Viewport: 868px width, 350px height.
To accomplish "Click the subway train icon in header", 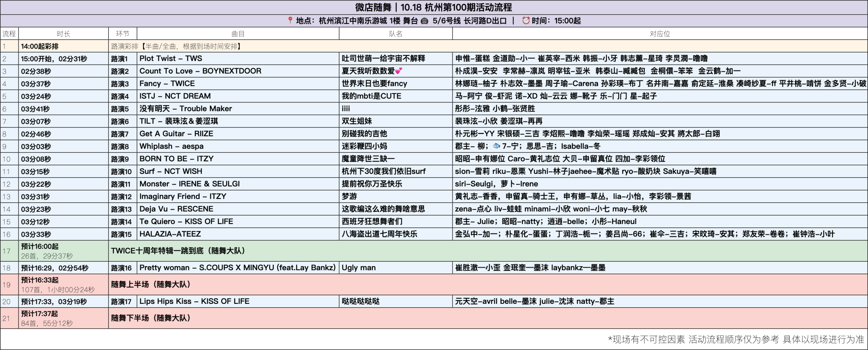I will (424, 21).
